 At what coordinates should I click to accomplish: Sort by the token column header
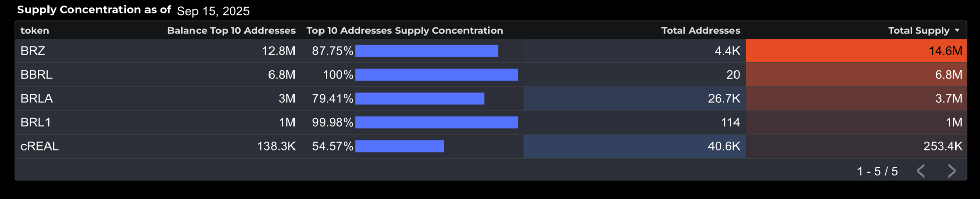tap(35, 31)
